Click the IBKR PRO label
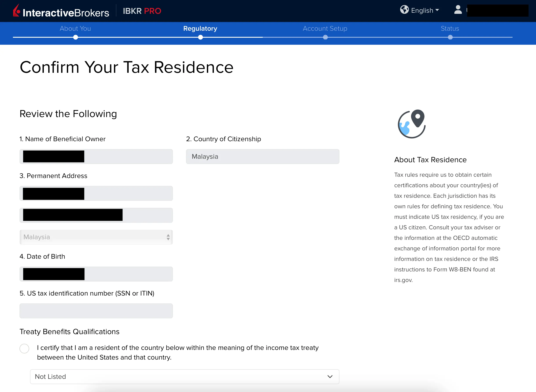The image size is (536, 392). click(x=142, y=11)
